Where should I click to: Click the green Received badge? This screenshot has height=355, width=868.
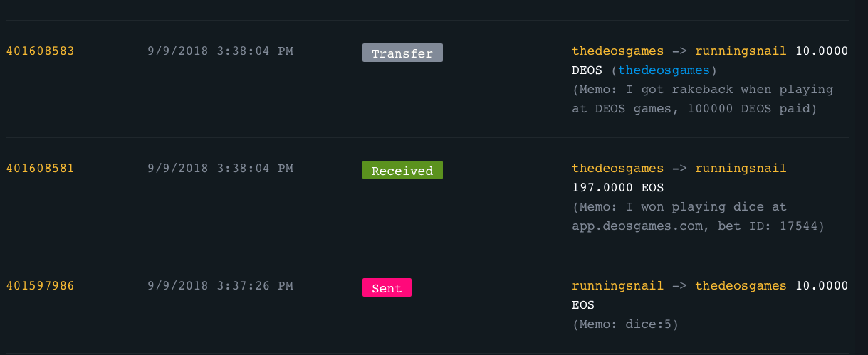(402, 171)
